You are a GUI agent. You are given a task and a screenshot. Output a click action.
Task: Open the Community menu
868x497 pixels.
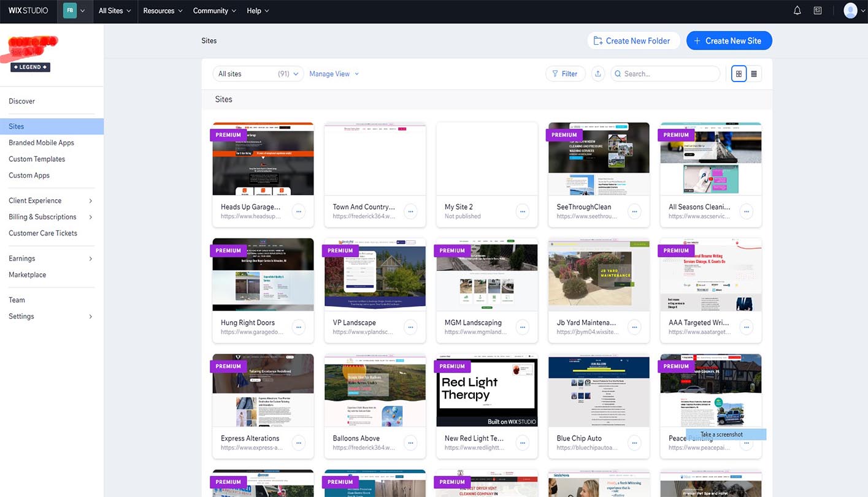pos(215,10)
